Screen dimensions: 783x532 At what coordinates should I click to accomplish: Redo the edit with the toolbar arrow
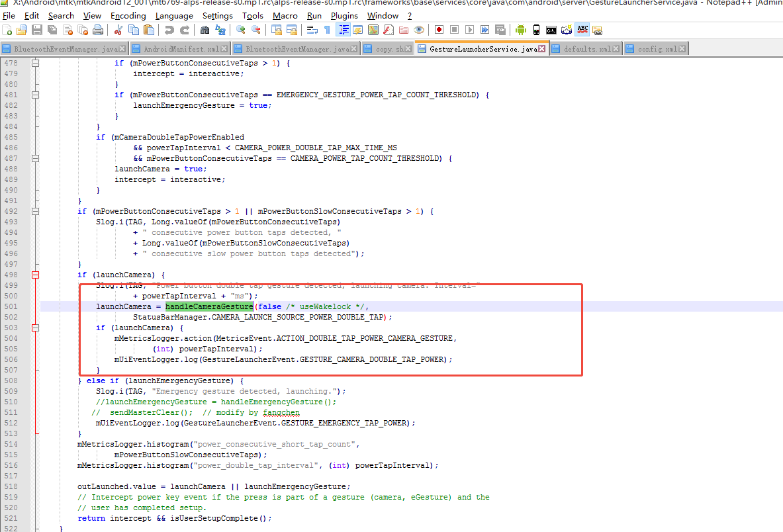(x=184, y=30)
